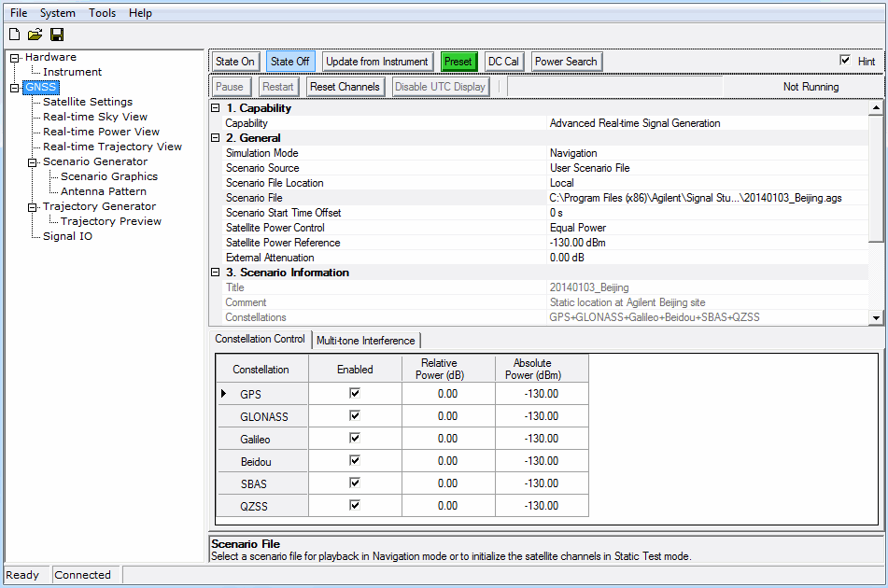Open the System menu
The height and width of the screenshot is (588, 888).
point(58,12)
